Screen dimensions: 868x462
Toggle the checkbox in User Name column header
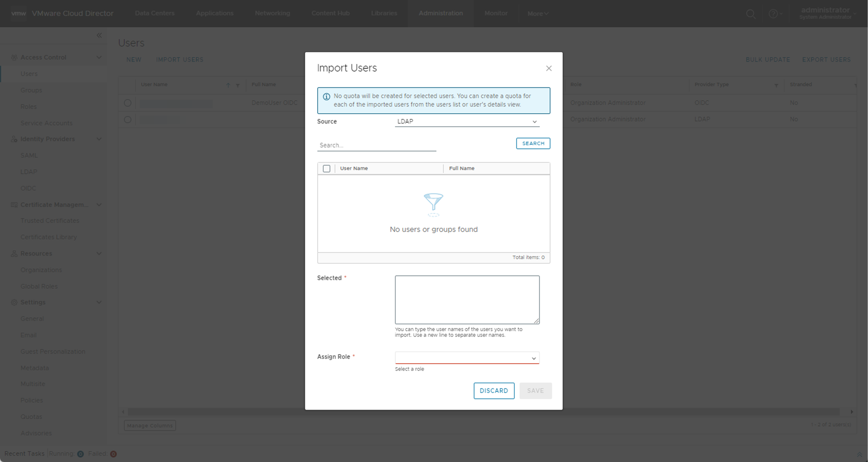327,168
